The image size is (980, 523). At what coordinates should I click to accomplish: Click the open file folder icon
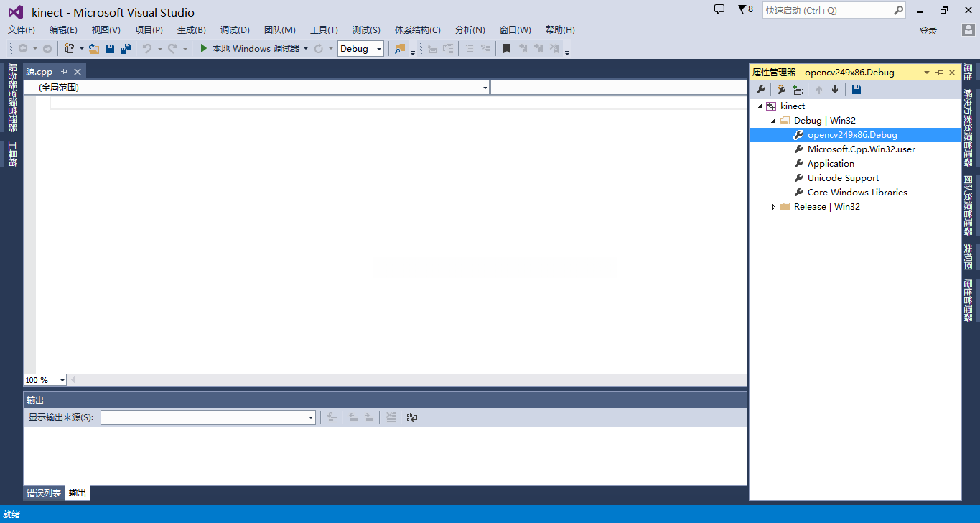[x=93, y=49]
